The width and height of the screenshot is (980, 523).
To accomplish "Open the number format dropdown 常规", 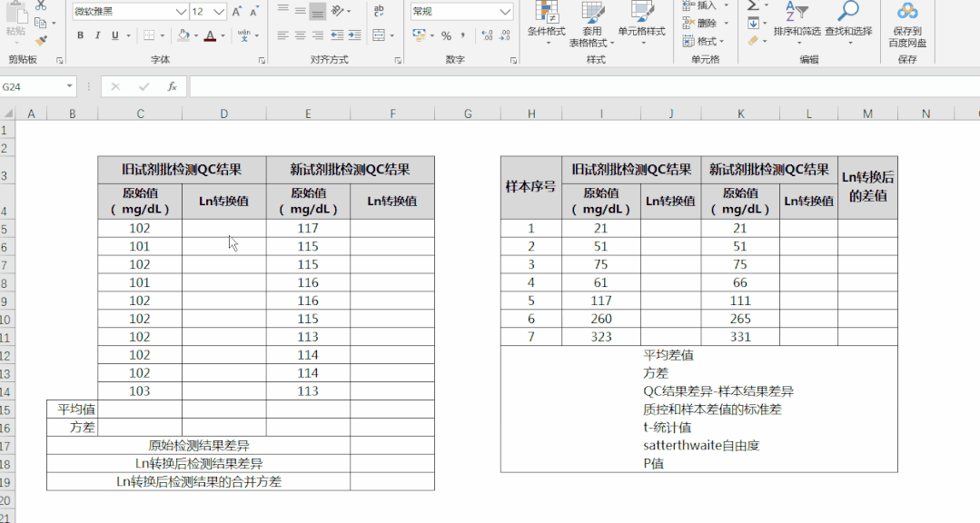I will tap(506, 12).
